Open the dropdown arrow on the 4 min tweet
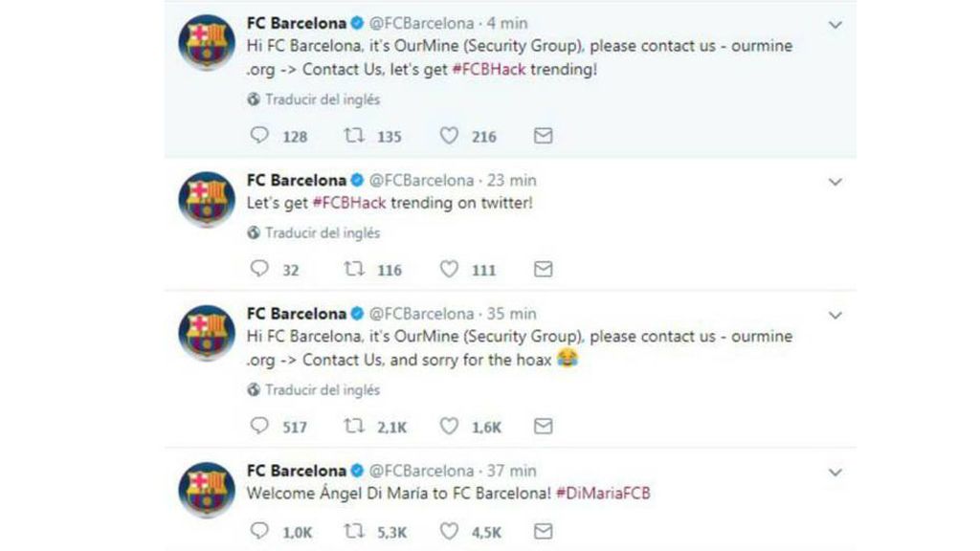980x551 pixels. [835, 25]
